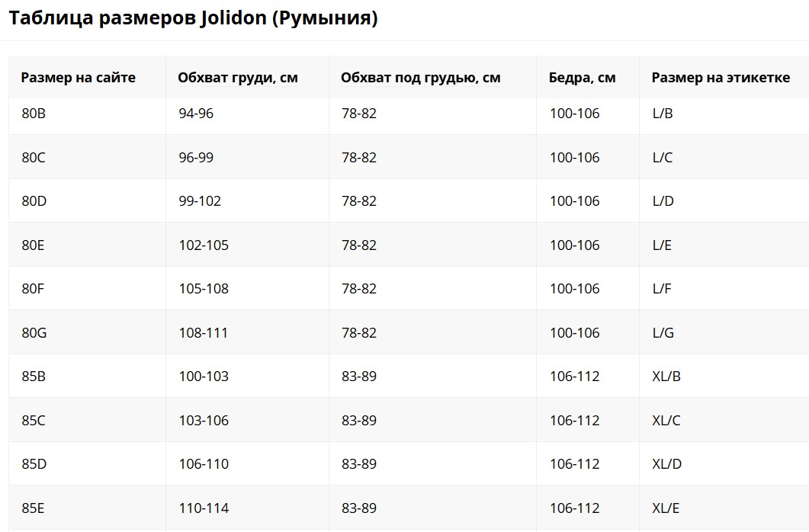Select the 80B size cell
809x532 pixels.
point(34,114)
